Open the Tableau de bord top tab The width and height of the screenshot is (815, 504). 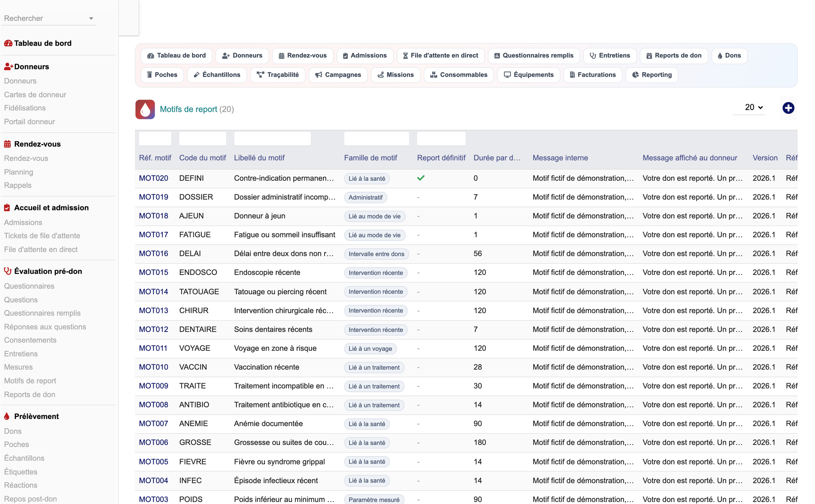176,56
